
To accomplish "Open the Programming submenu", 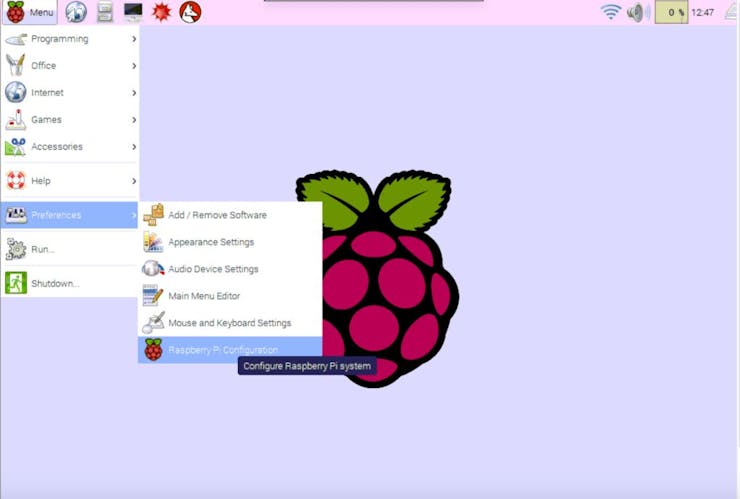I will (x=70, y=39).
